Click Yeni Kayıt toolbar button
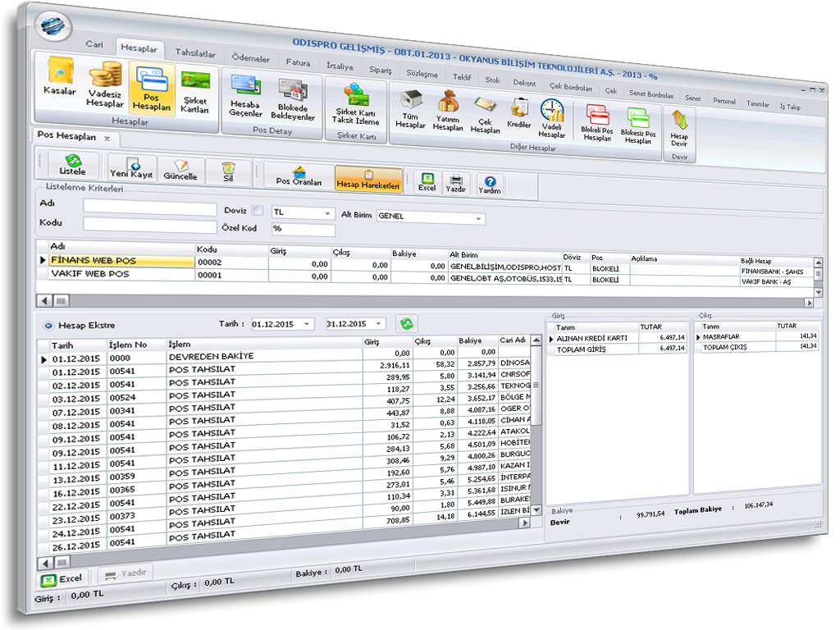The image size is (840, 630). tap(131, 169)
